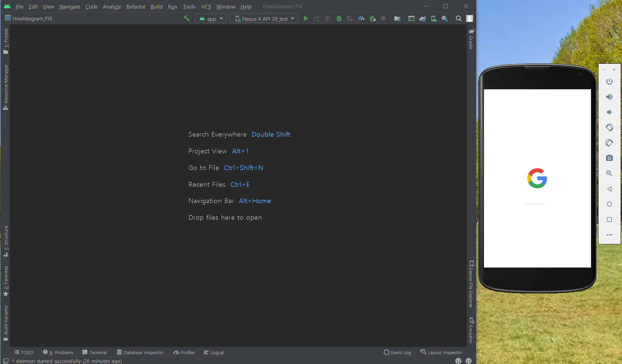Open the AVD Manager icon
Screen dimensions: 622x364
[x=434, y=18]
